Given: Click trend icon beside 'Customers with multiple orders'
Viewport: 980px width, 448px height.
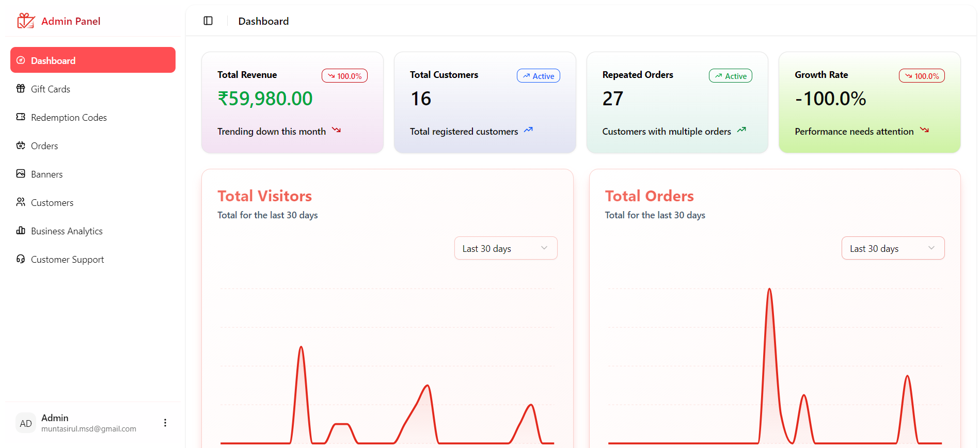Looking at the screenshot, I should pos(741,130).
